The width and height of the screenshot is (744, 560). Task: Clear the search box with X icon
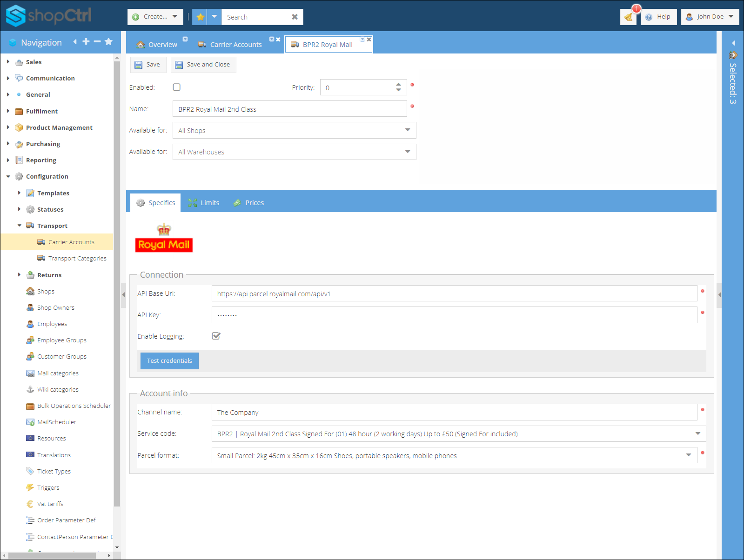[295, 17]
